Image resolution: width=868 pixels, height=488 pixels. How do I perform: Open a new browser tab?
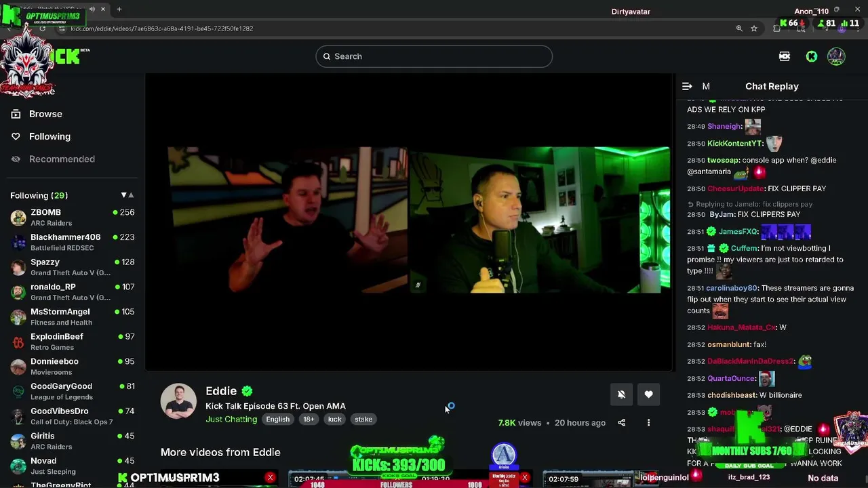(119, 9)
